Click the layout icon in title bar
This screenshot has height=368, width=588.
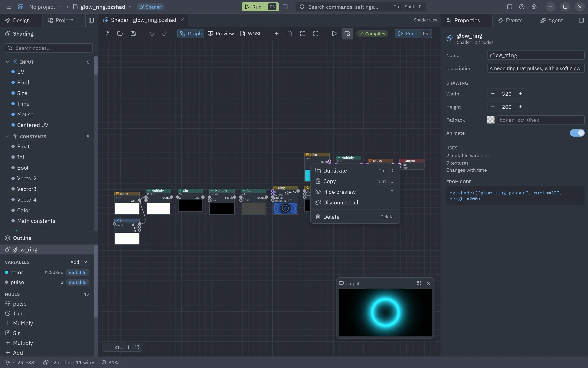click(510, 7)
